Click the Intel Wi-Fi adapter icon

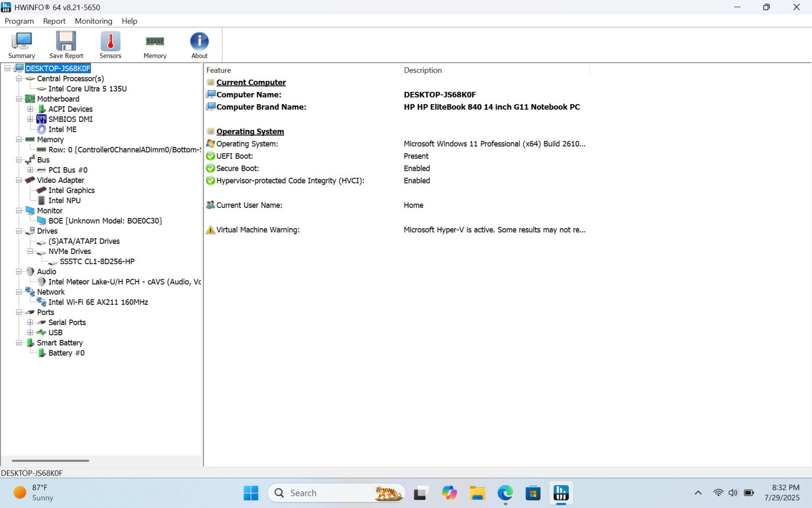click(42, 302)
